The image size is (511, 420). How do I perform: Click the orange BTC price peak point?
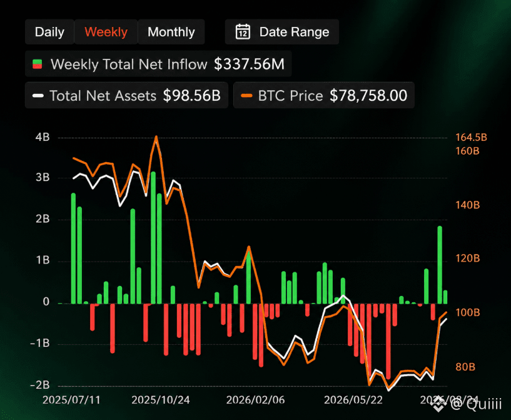pos(156,136)
